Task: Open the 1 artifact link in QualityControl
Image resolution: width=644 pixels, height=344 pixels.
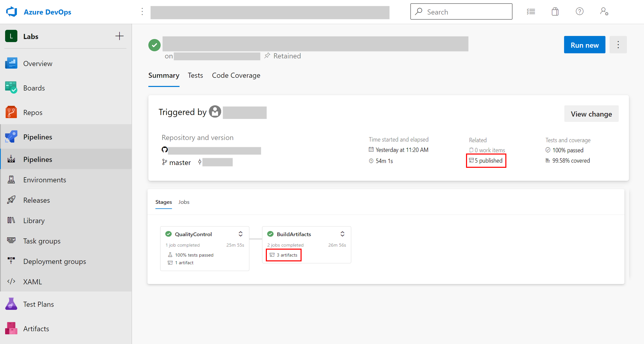Action: pyautogui.click(x=181, y=263)
